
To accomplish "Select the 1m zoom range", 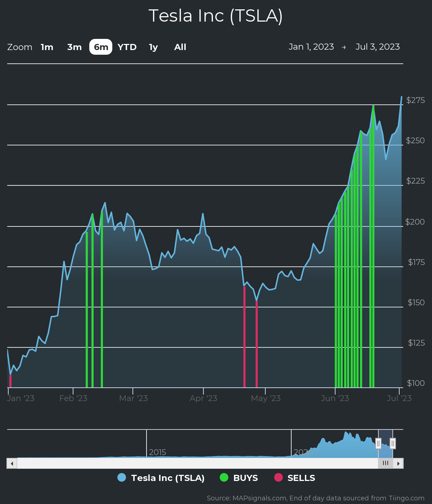I will 47,47.
